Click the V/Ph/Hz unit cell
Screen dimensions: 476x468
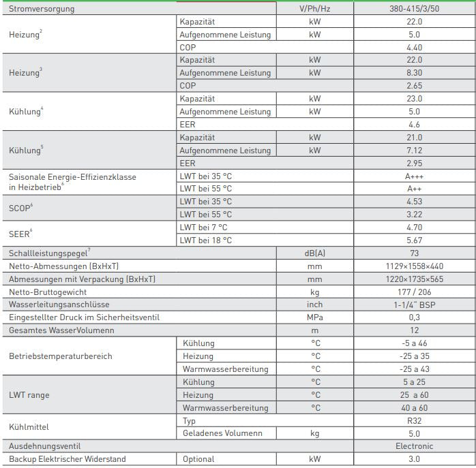(314, 9)
